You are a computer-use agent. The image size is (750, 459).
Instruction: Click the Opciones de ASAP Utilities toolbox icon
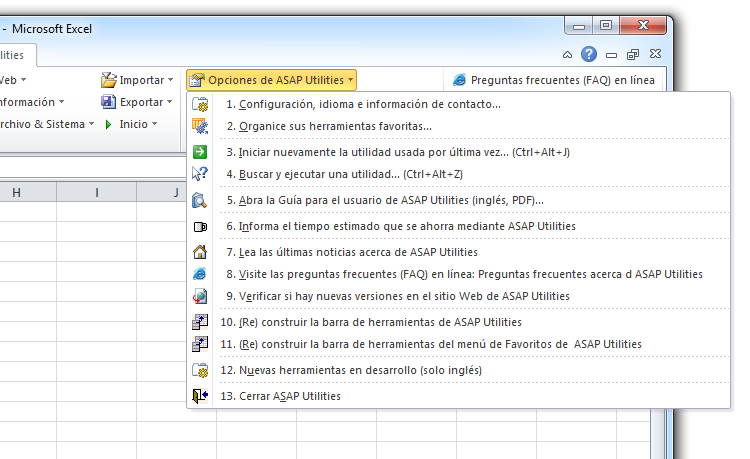(197, 80)
